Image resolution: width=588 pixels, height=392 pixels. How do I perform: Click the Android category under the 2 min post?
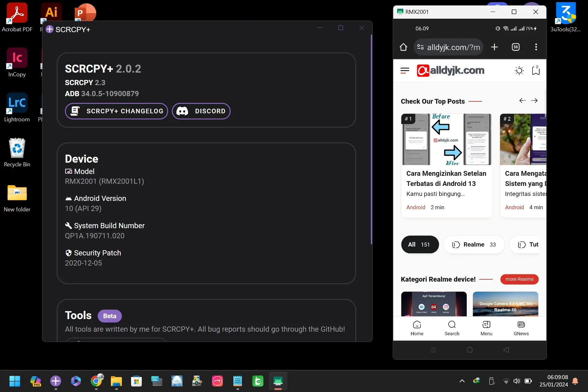tap(416, 207)
